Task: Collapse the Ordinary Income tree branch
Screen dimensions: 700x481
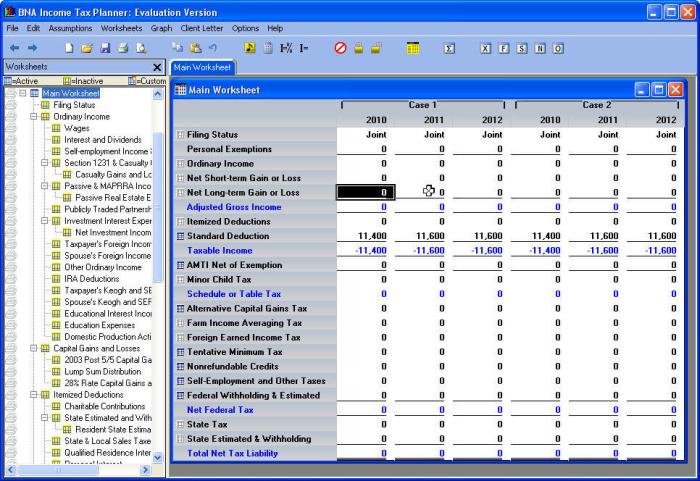Action: coord(34,116)
